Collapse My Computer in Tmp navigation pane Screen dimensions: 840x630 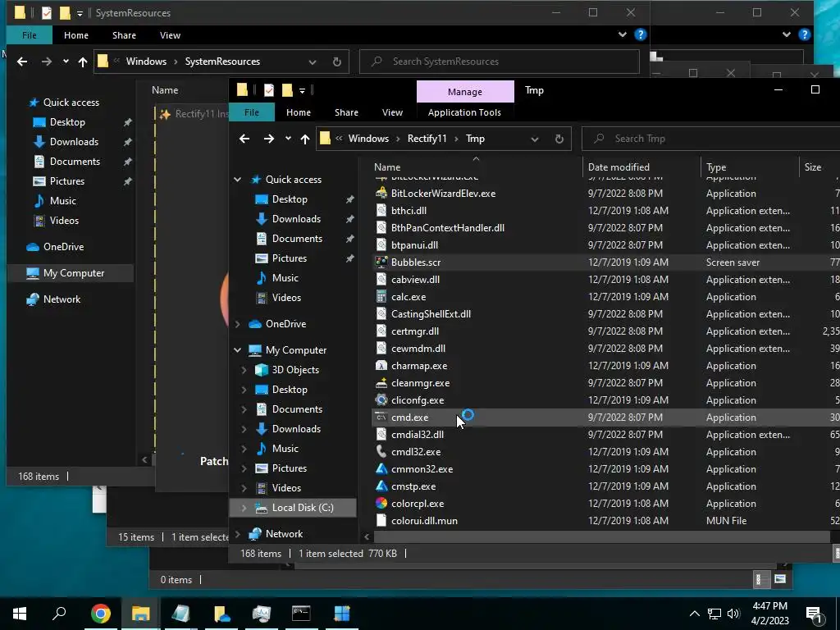pos(237,349)
